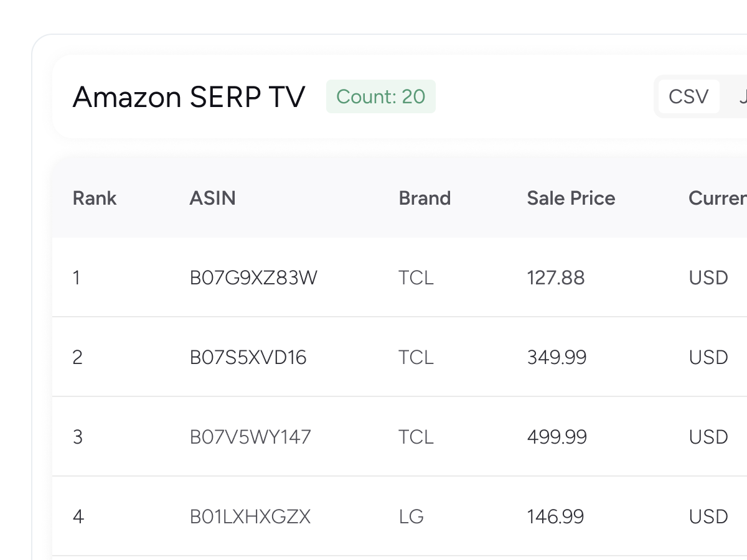Select the CSV export tab
This screenshot has width=747, height=560.
(688, 96)
